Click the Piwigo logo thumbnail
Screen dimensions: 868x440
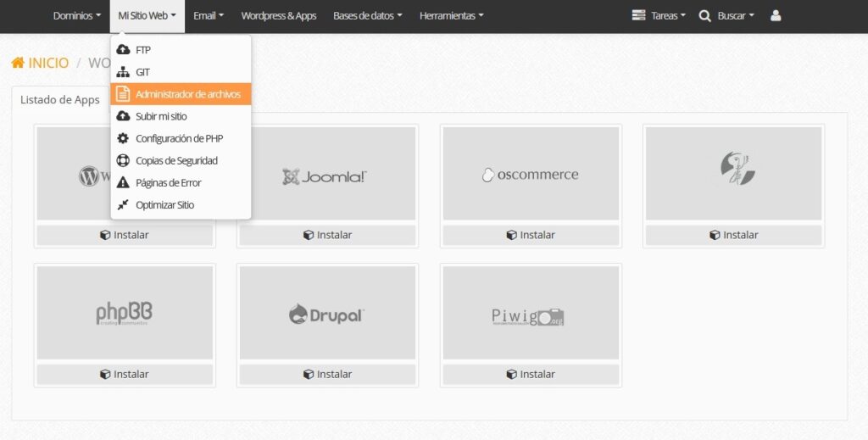coord(531,313)
